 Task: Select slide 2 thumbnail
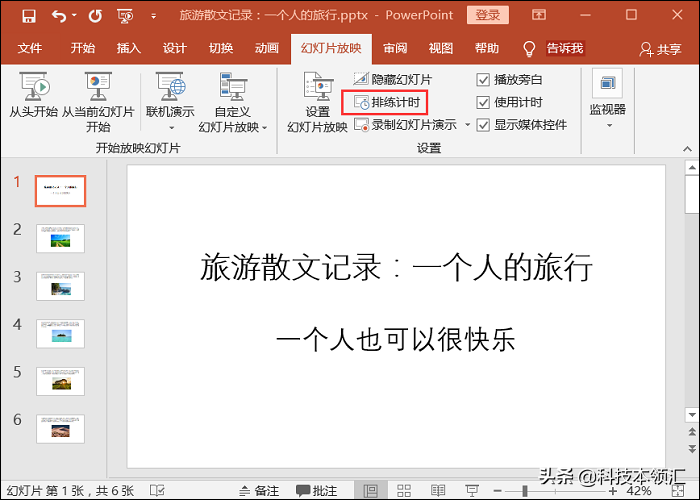pos(60,238)
